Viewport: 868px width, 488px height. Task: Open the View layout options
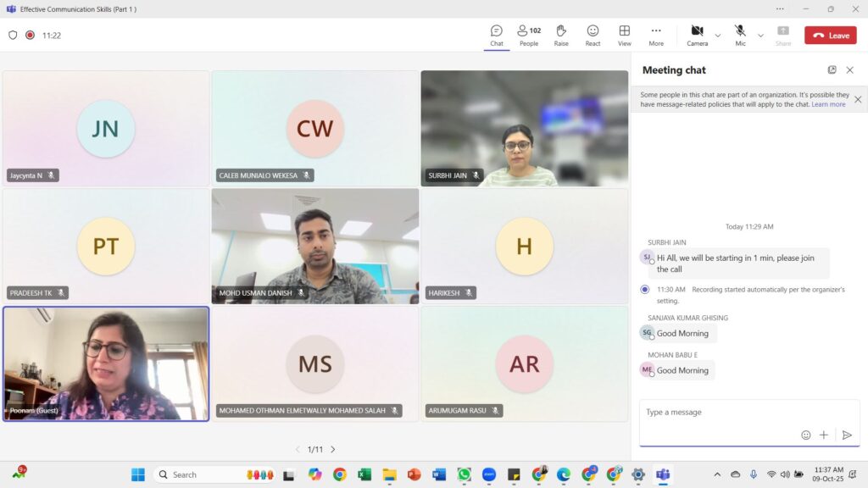point(624,35)
